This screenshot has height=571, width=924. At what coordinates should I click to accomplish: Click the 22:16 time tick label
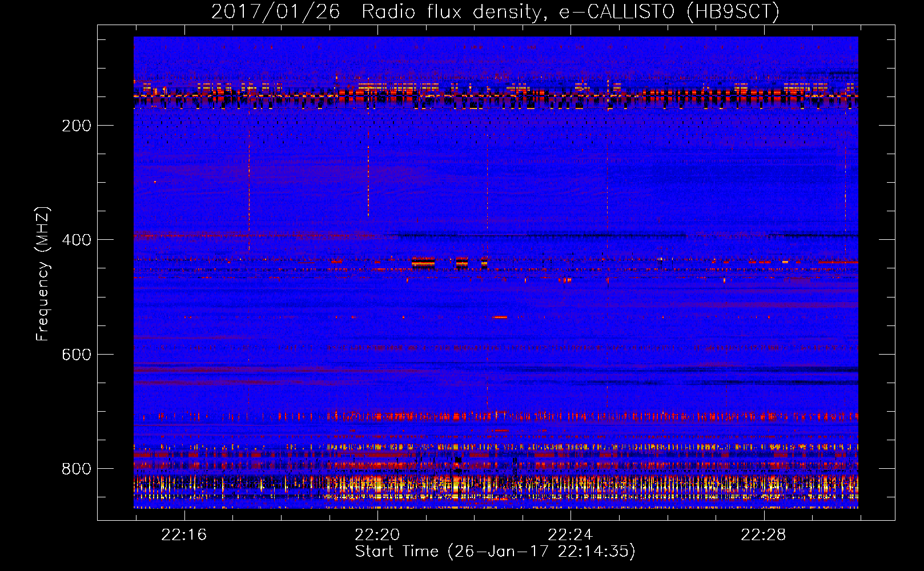click(184, 535)
